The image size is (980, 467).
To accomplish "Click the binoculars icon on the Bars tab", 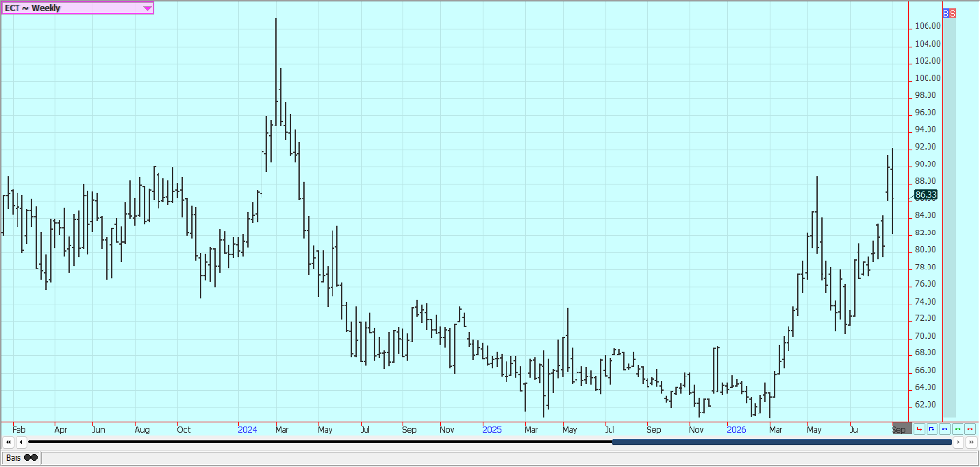I will tap(31, 458).
